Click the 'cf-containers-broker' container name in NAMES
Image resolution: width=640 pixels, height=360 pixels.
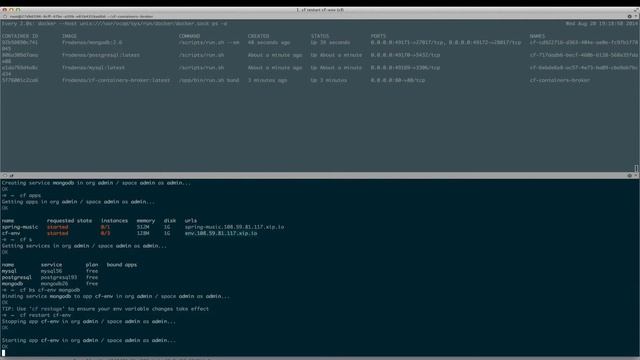(560, 80)
